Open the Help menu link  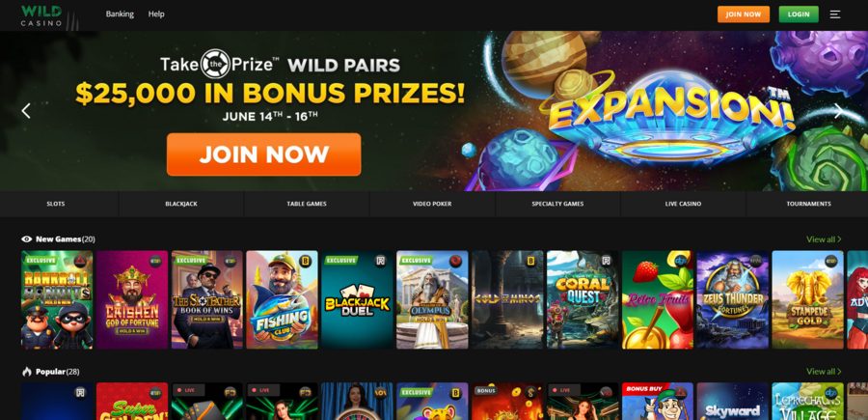click(156, 14)
